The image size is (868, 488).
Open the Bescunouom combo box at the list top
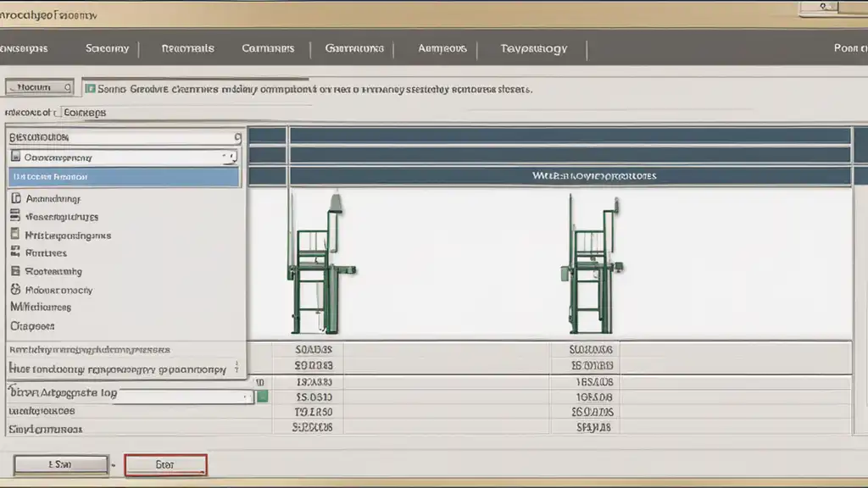tap(236, 137)
